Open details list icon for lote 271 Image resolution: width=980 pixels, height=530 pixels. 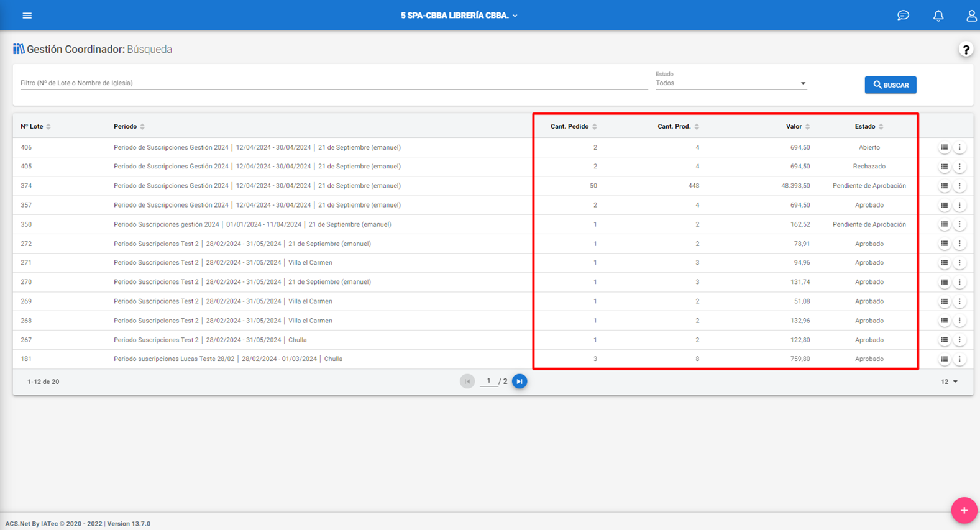[944, 263]
